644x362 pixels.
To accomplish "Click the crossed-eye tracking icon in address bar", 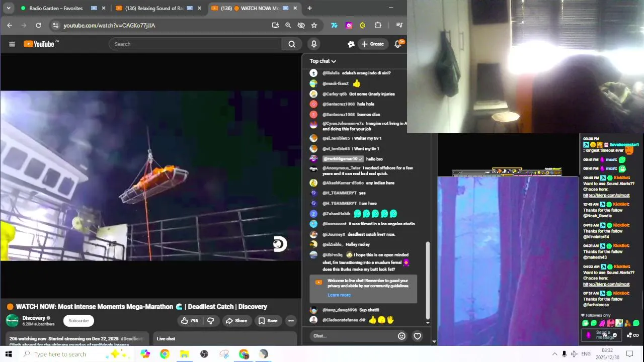I will point(301,25).
